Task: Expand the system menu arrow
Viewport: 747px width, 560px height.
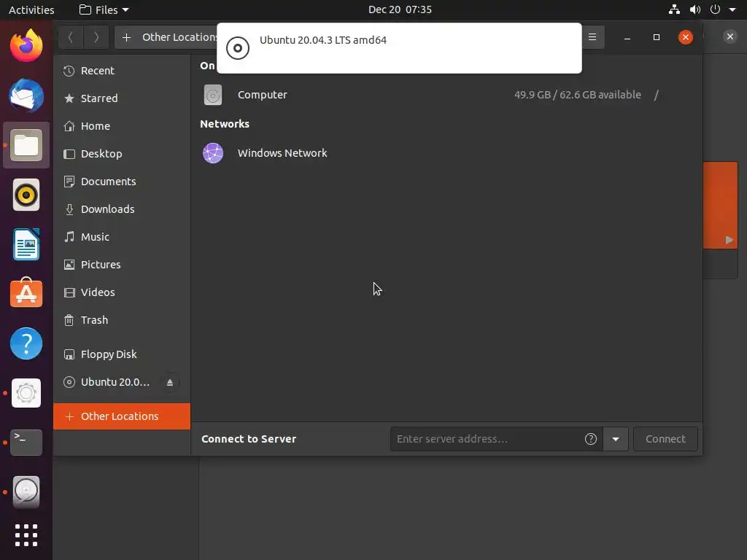Action: [x=732, y=9]
